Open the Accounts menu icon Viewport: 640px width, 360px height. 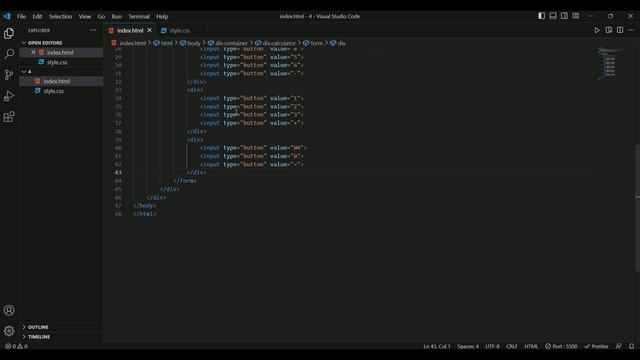coord(9,310)
